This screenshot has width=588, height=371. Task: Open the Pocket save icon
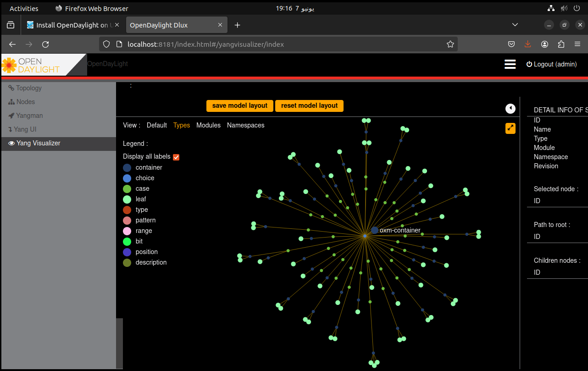click(511, 44)
